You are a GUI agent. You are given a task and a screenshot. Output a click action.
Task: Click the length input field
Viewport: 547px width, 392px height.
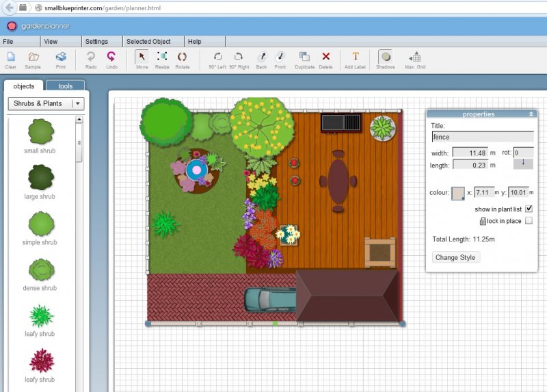[x=470, y=165]
